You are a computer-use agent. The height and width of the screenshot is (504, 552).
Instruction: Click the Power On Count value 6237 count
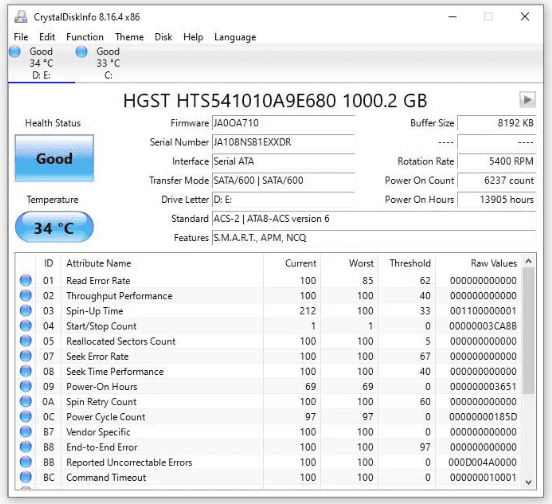click(x=497, y=180)
